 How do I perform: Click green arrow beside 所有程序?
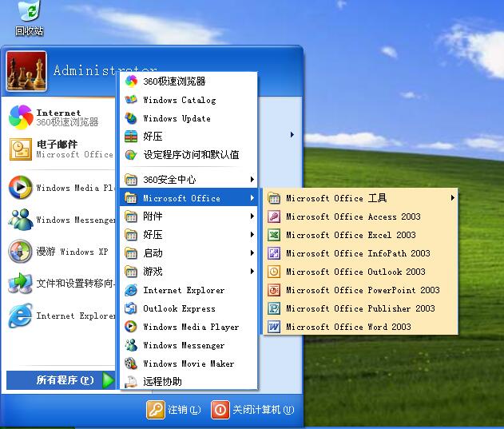click(109, 380)
